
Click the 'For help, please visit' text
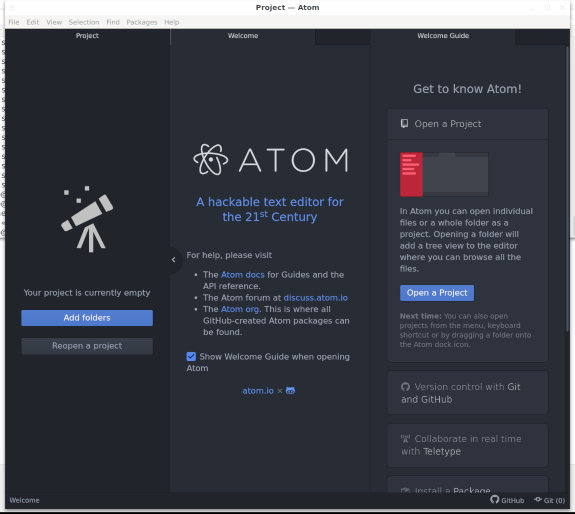pyautogui.click(x=229, y=255)
